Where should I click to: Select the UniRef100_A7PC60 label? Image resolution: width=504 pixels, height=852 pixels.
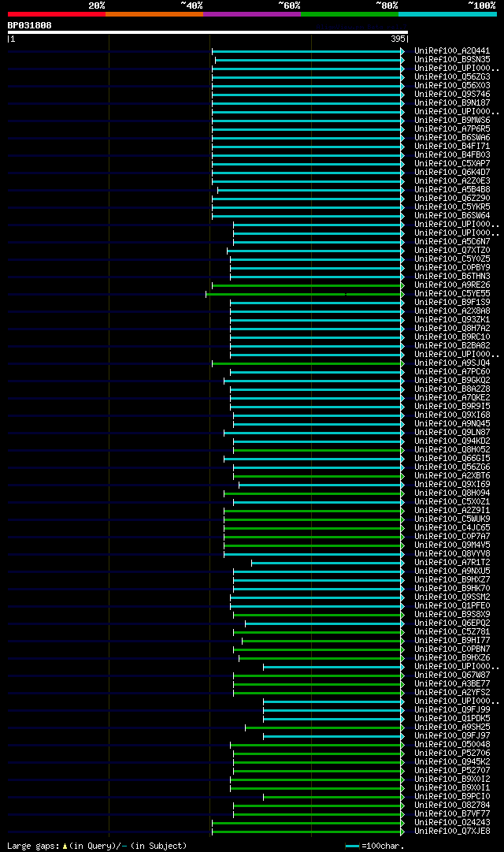pos(452,372)
